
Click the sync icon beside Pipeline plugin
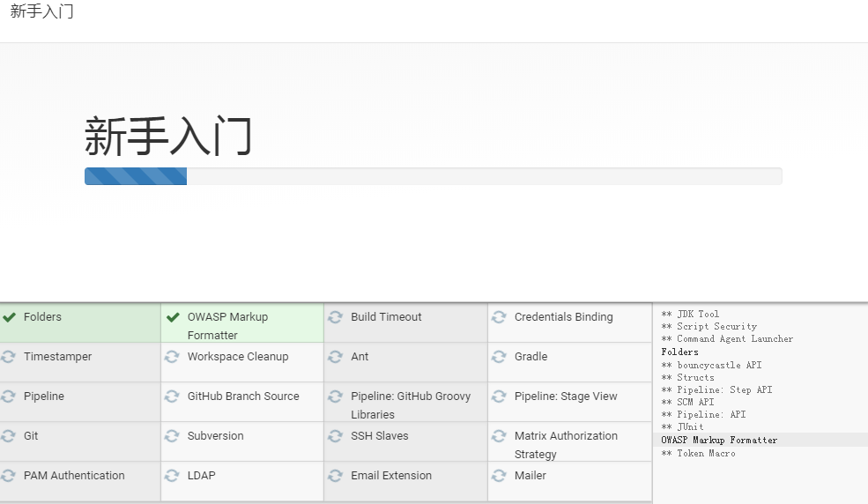(x=8, y=397)
